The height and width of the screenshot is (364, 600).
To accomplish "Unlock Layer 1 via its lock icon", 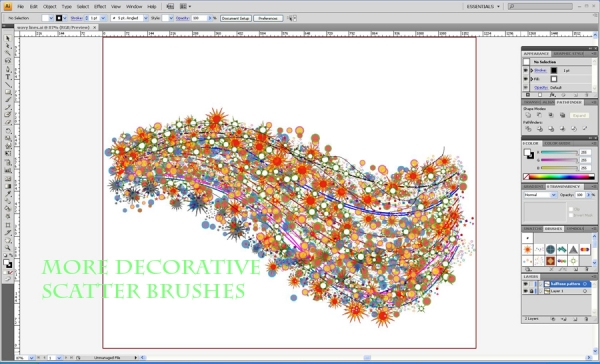I will tap(532, 291).
